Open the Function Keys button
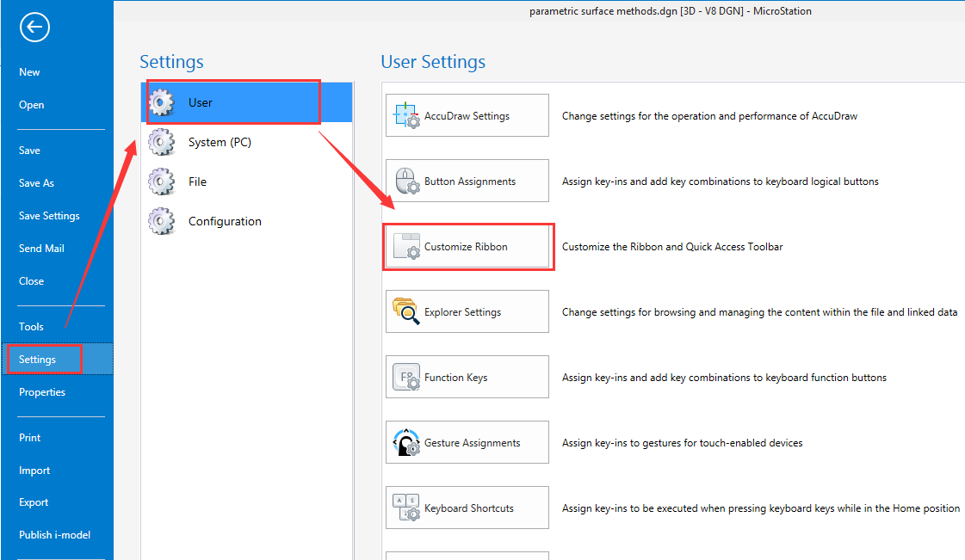 tap(467, 377)
